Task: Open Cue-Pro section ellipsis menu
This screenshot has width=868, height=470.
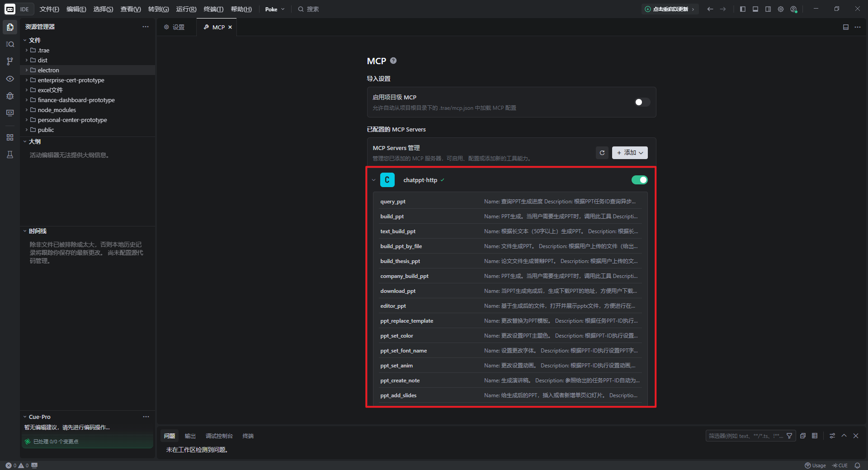Action: click(x=146, y=417)
